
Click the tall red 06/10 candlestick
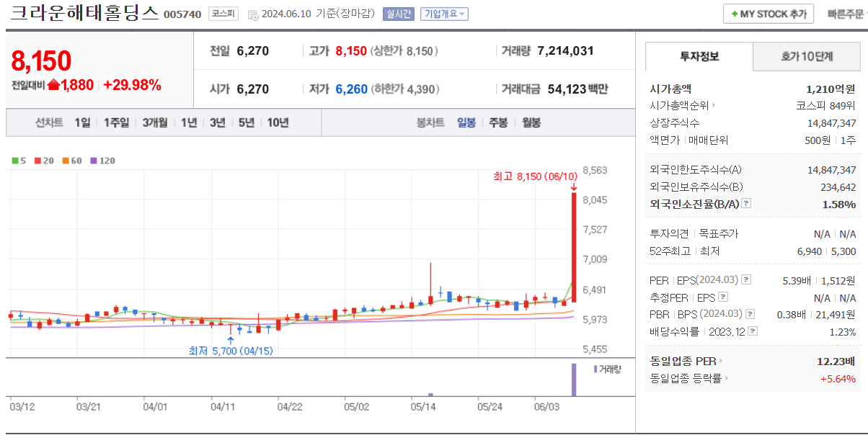[573, 247]
